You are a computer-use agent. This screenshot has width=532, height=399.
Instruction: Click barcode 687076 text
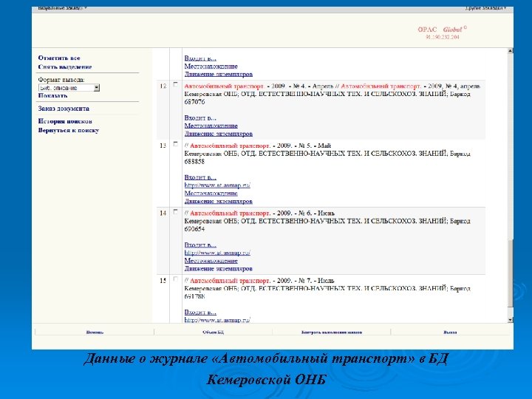pyautogui.click(x=194, y=102)
